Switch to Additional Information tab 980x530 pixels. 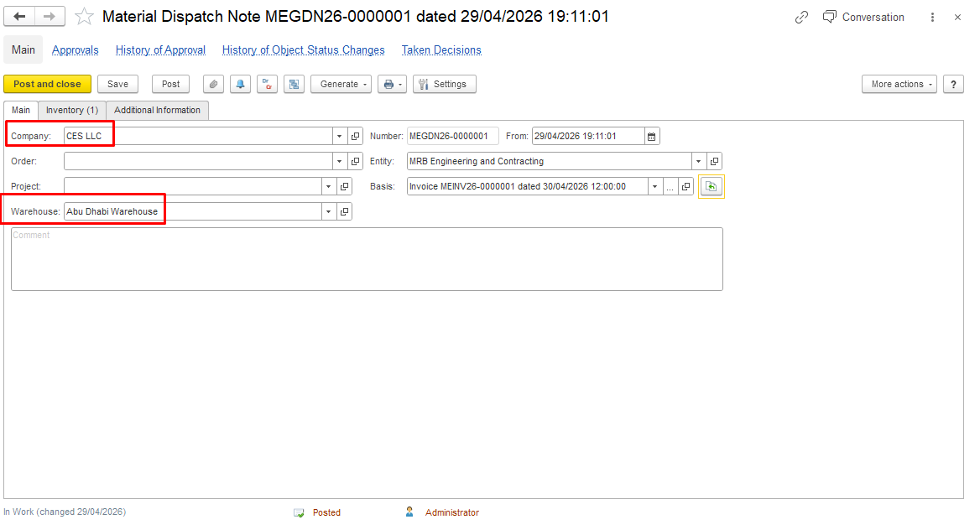[158, 110]
